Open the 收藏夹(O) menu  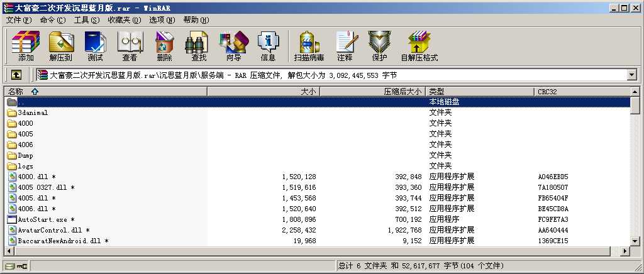coord(124,19)
